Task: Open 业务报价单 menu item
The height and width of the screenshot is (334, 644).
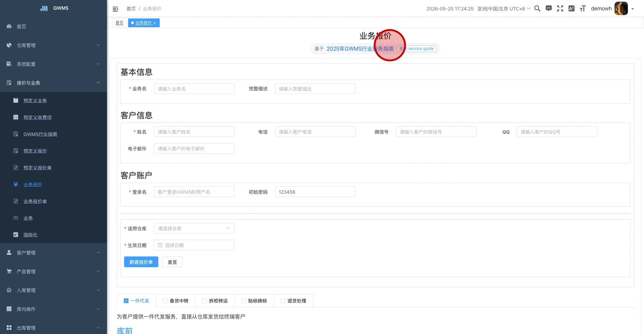Action: [x=53, y=201]
